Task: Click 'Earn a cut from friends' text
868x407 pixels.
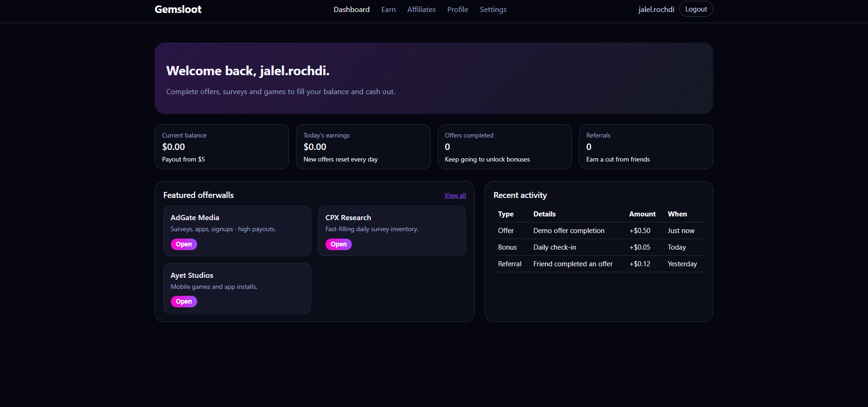Action: coord(618,159)
